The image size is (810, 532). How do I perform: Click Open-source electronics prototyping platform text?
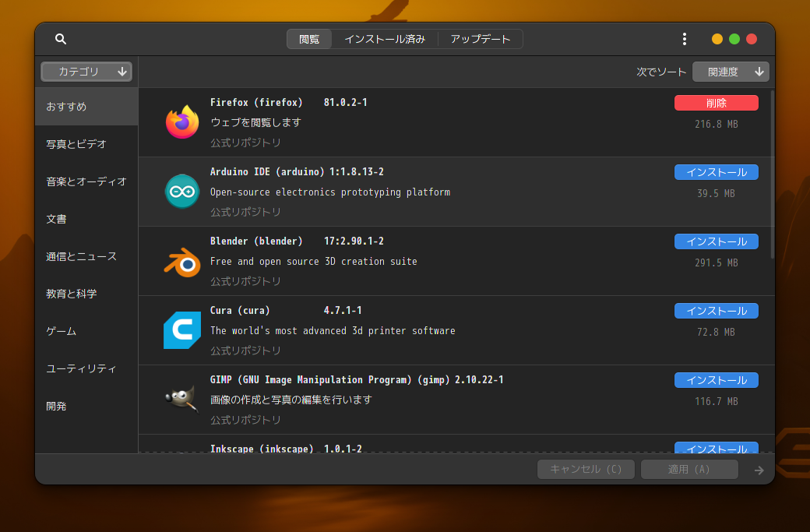(330, 192)
